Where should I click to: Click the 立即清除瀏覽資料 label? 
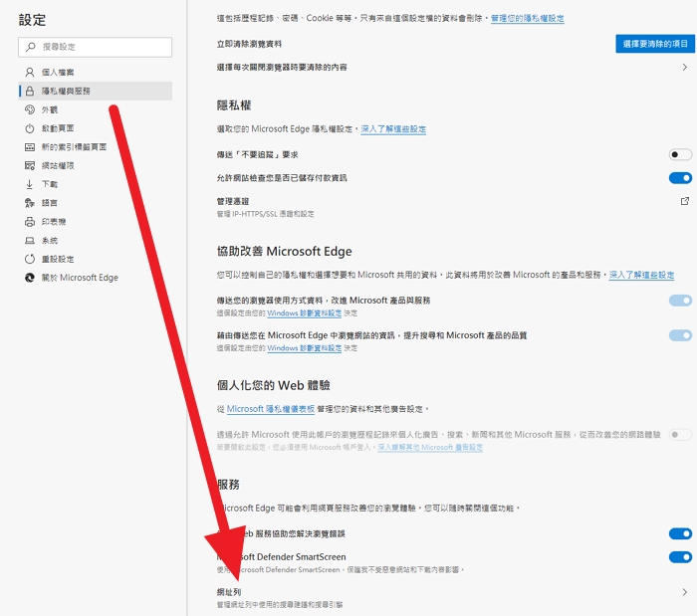click(x=249, y=44)
